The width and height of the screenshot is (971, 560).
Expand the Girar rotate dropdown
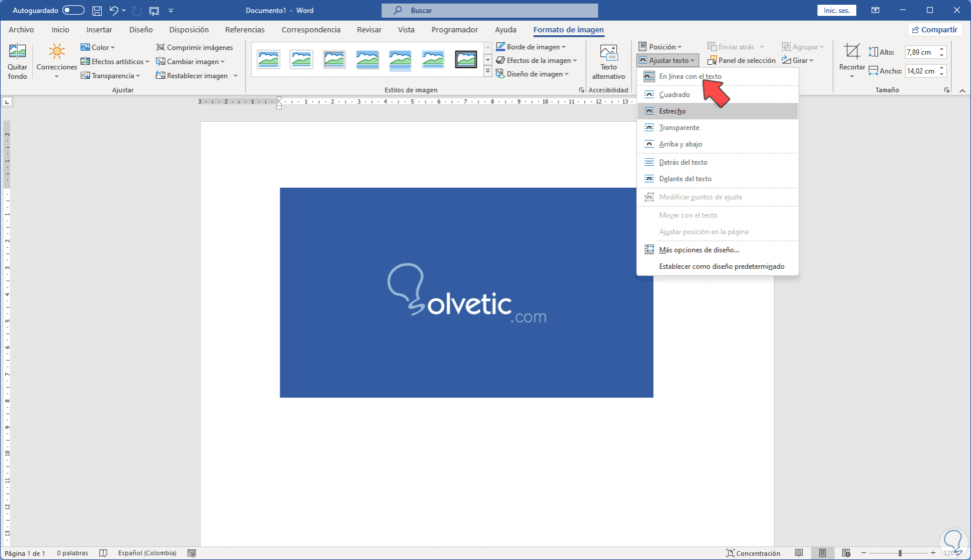point(797,60)
